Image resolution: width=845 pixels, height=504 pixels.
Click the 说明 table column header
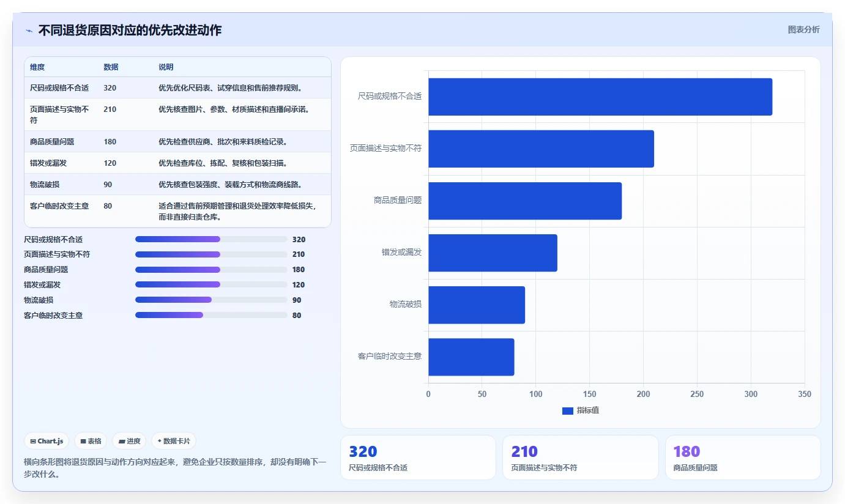pos(166,67)
